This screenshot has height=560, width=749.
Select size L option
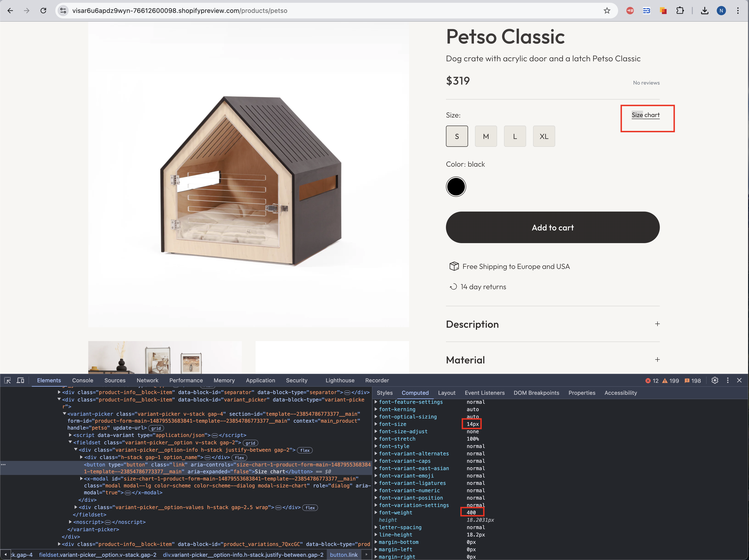(x=515, y=136)
